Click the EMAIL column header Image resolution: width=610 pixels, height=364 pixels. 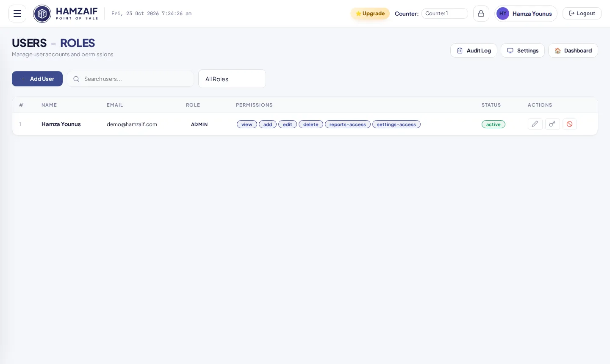[115, 105]
